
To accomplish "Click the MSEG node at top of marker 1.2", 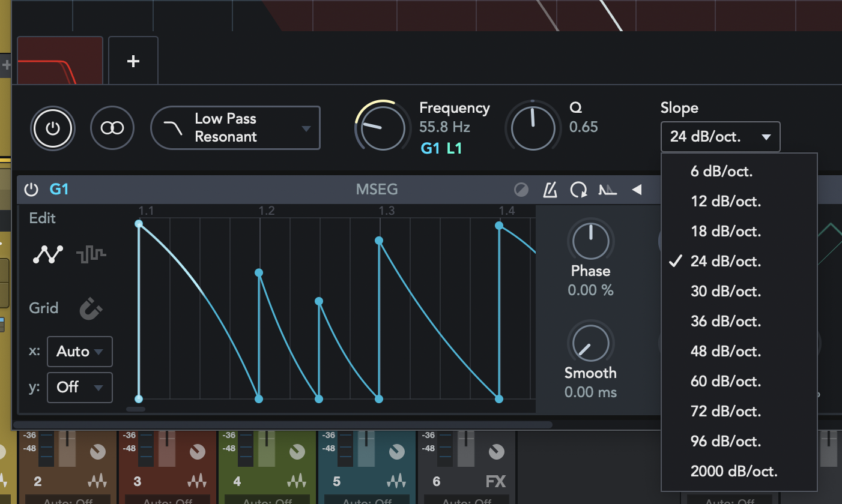I will pos(259,273).
